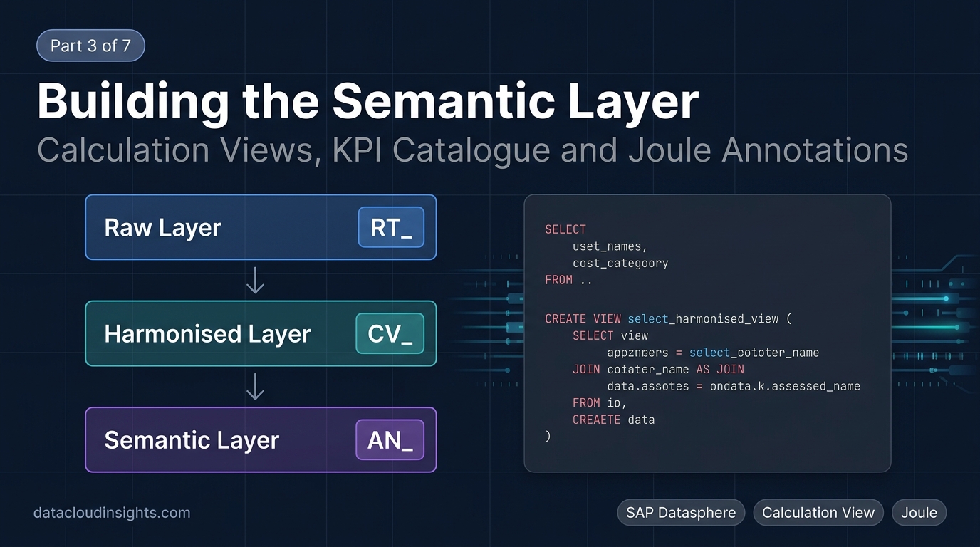Click the "Part 3 of 7" badge
Image resolution: width=980 pixels, height=547 pixels.
pos(90,46)
